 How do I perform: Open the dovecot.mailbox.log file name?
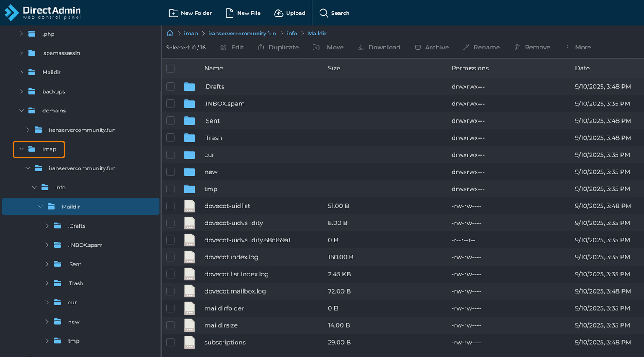[235, 291]
